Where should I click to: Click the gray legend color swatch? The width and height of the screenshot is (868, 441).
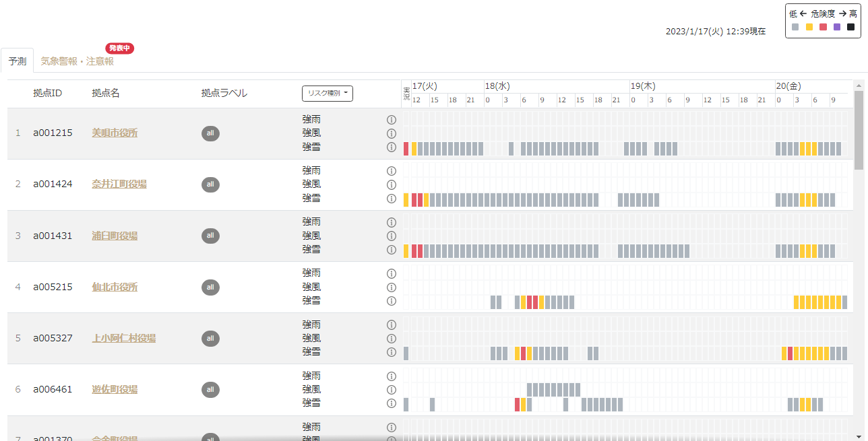click(795, 27)
